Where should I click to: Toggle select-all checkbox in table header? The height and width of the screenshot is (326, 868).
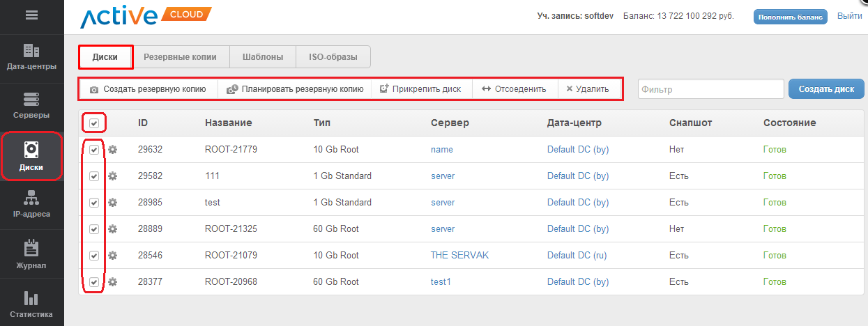[x=94, y=123]
